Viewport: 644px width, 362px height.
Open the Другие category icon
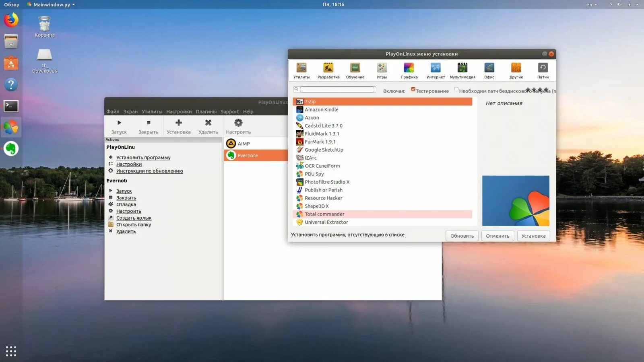click(516, 68)
